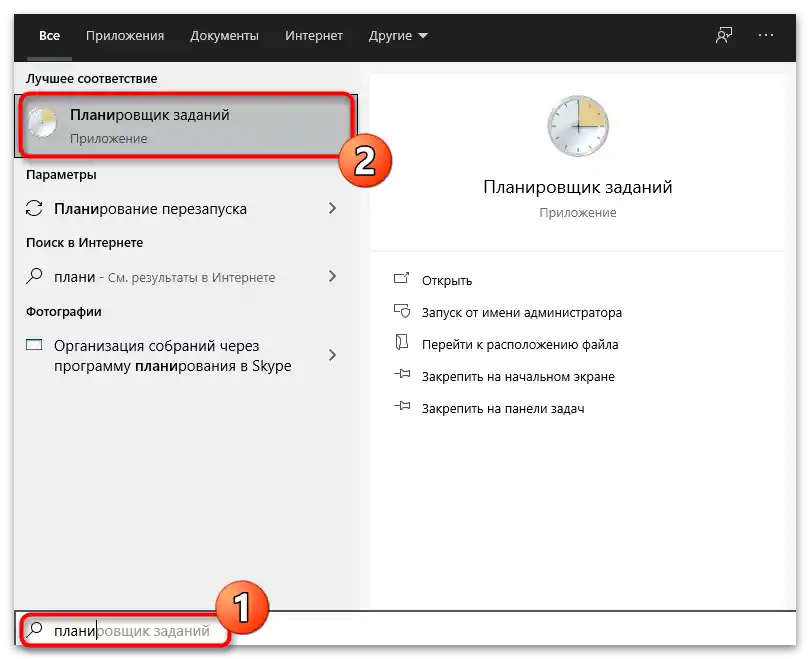The image size is (810, 659).
Task: Expand arrow next to 'плани' web result
Action: 332,276
